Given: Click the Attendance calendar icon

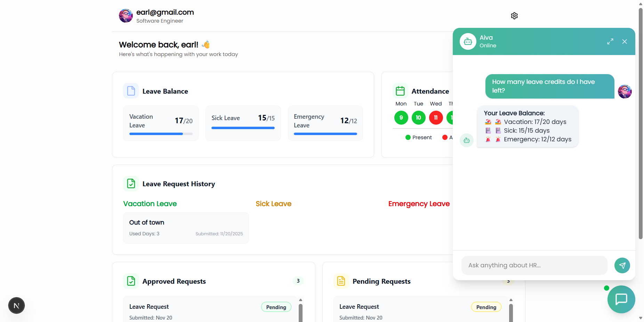Looking at the screenshot, I should coord(400,91).
